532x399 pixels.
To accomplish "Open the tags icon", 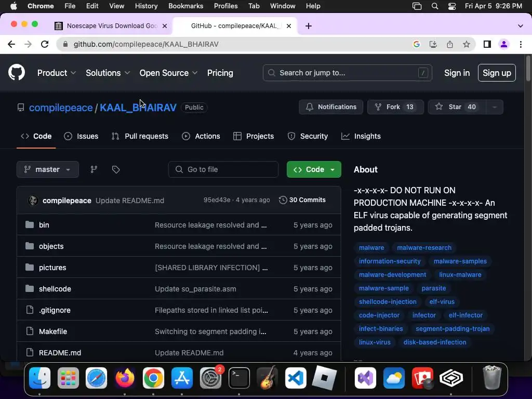I will [x=116, y=169].
